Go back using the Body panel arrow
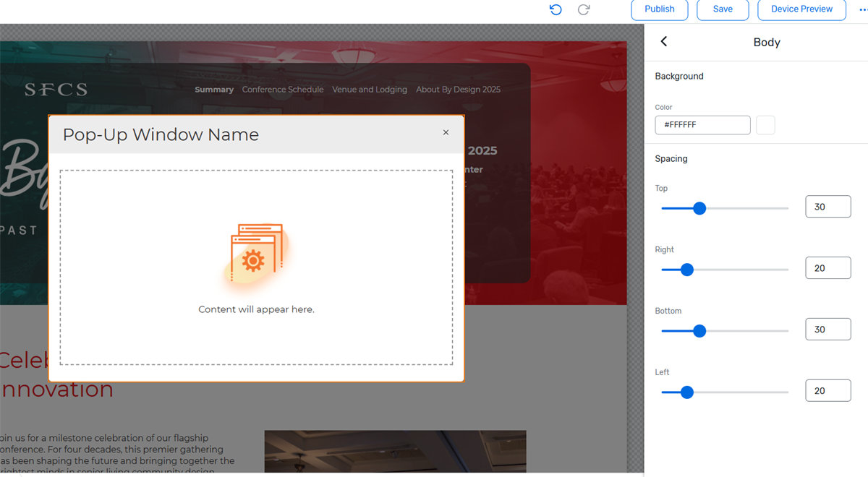 tap(664, 42)
